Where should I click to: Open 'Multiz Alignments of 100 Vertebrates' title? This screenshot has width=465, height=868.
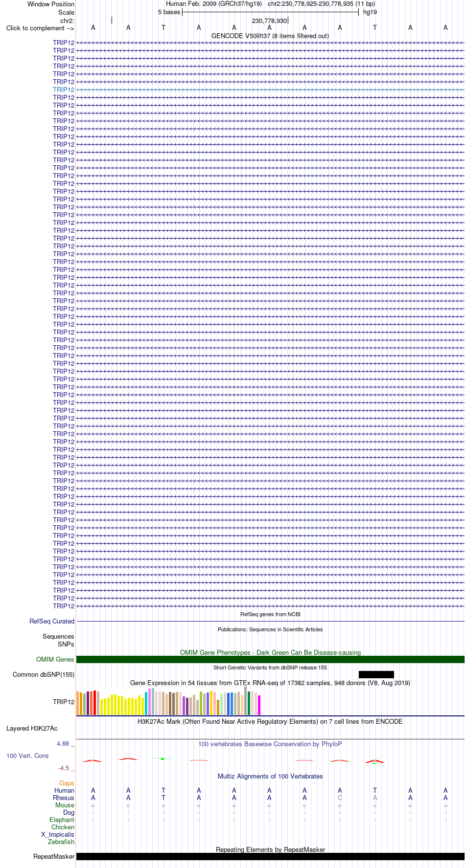270,776
